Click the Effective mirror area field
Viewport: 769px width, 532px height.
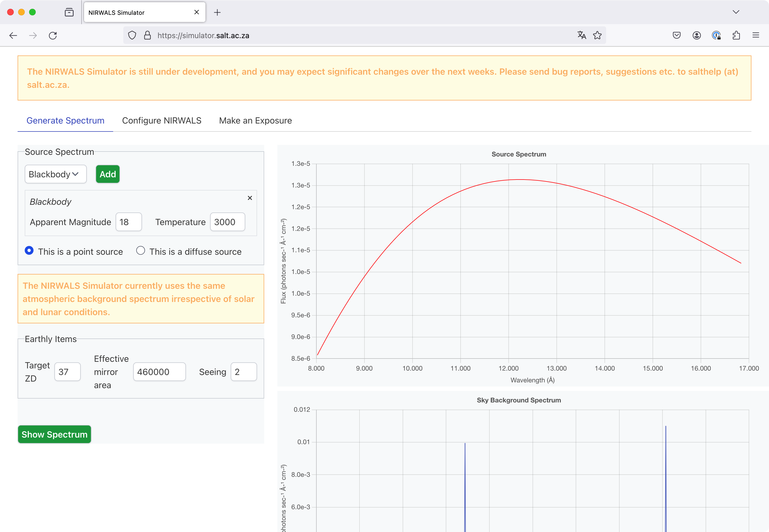pyautogui.click(x=159, y=372)
